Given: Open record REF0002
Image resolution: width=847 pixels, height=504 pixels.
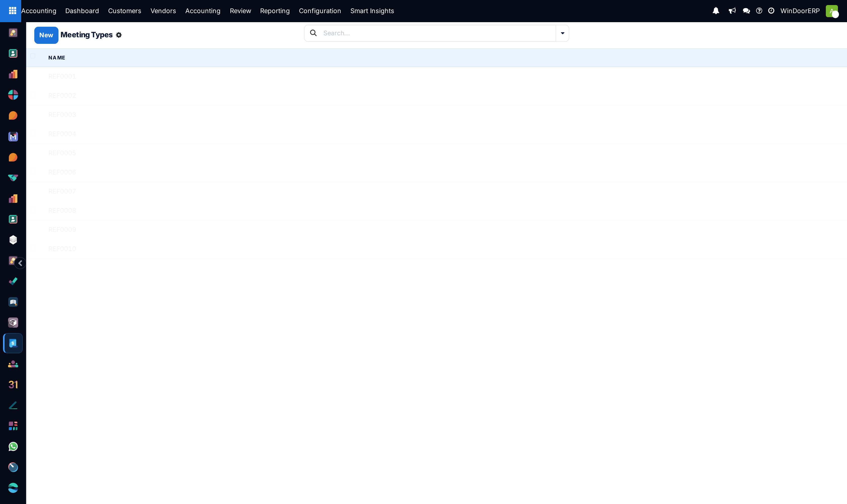Looking at the screenshot, I should [x=436, y=96].
